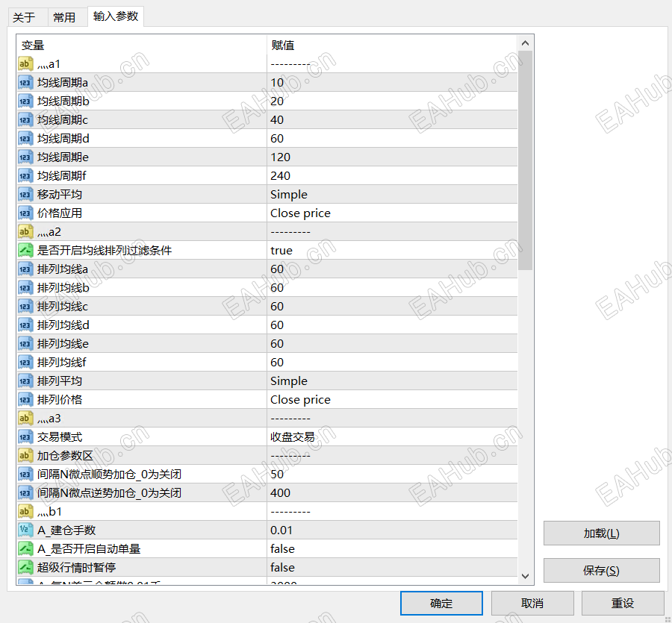The image size is (672, 623).
Task: Click the enum icon beside 交易模式
Action: [x=25, y=437]
